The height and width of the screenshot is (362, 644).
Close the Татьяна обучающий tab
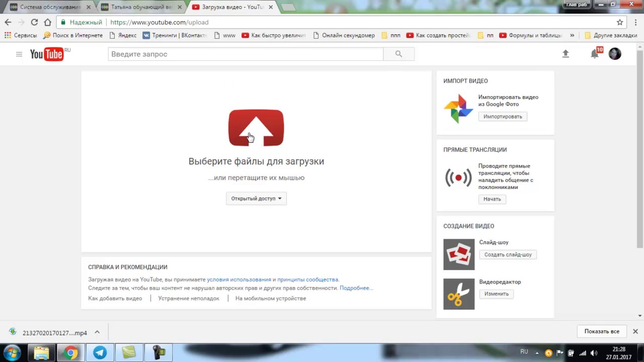point(180,7)
